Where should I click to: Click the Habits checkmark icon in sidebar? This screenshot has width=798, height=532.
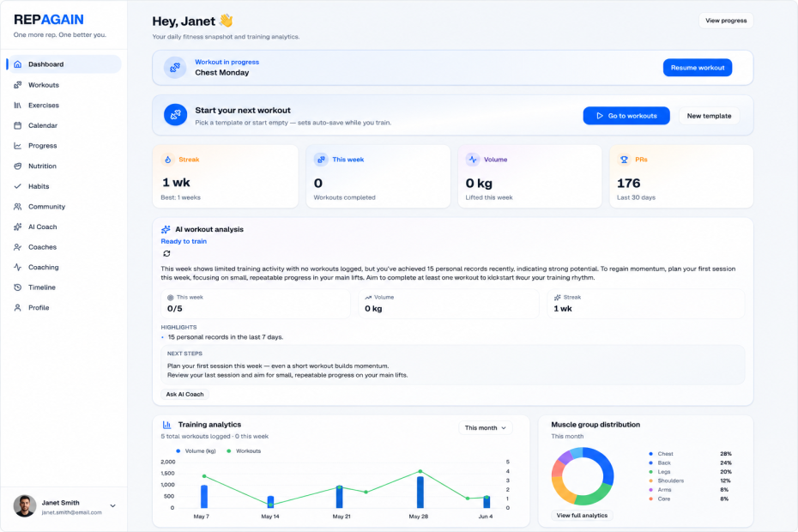(x=18, y=186)
